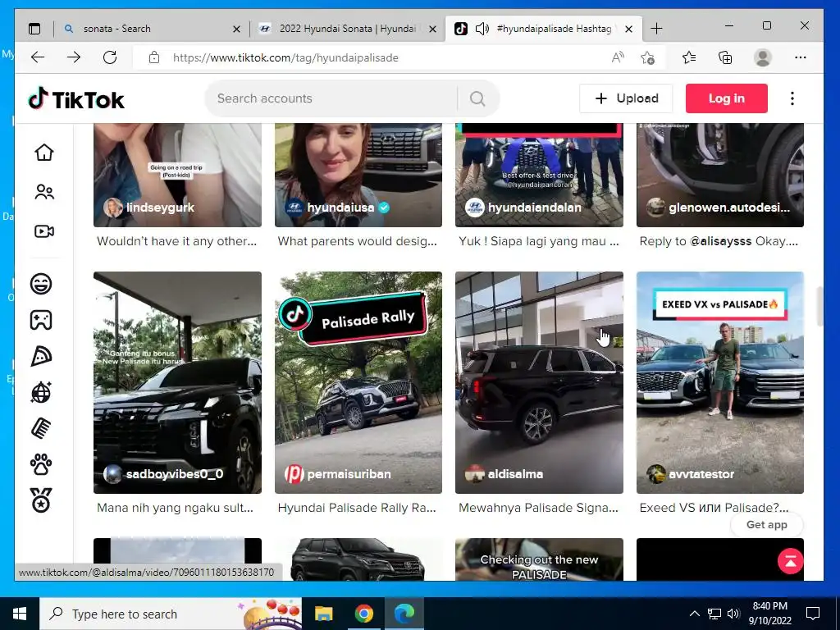Add this page to favorites
840x630 pixels.
pyautogui.click(x=648, y=57)
